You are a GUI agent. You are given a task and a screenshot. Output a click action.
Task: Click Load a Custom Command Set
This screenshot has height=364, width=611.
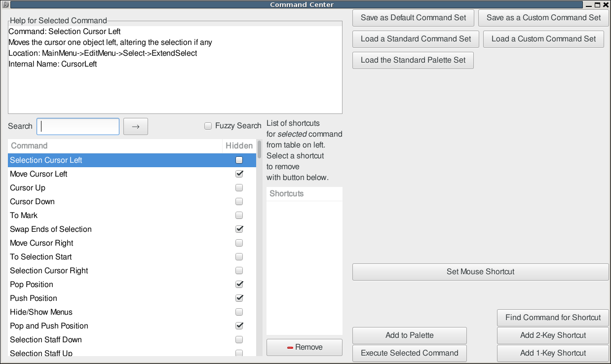point(543,39)
